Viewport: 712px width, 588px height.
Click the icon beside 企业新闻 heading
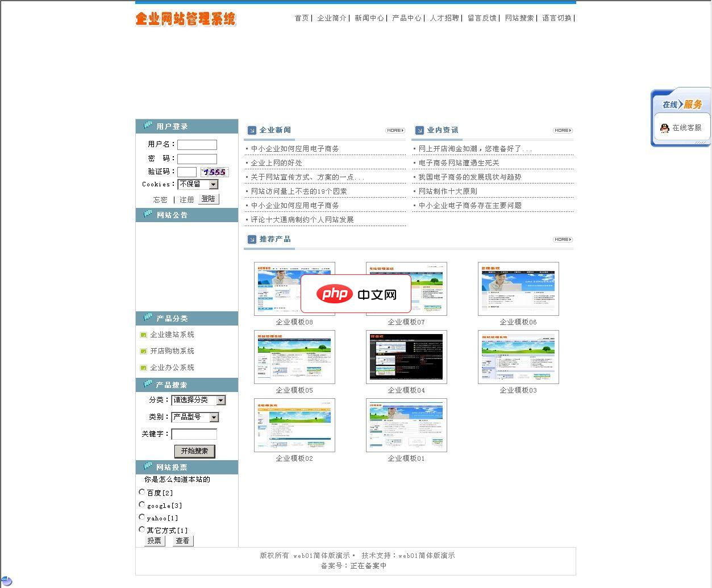coord(252,130)
